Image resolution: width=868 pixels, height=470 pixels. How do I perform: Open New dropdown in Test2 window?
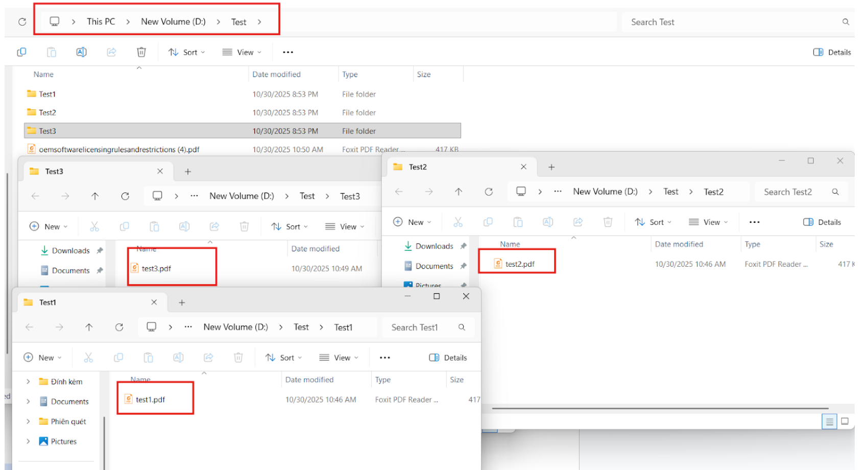(x=412, y=222)
